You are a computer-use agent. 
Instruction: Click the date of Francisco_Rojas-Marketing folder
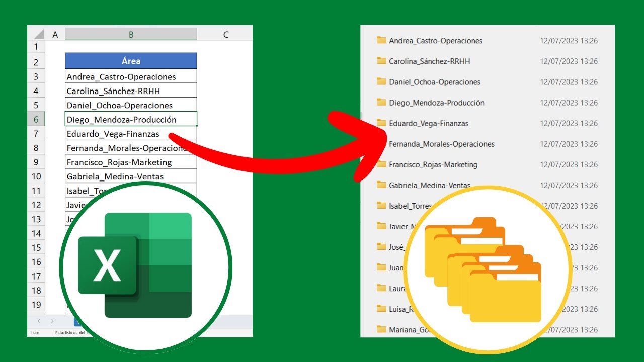569,164
